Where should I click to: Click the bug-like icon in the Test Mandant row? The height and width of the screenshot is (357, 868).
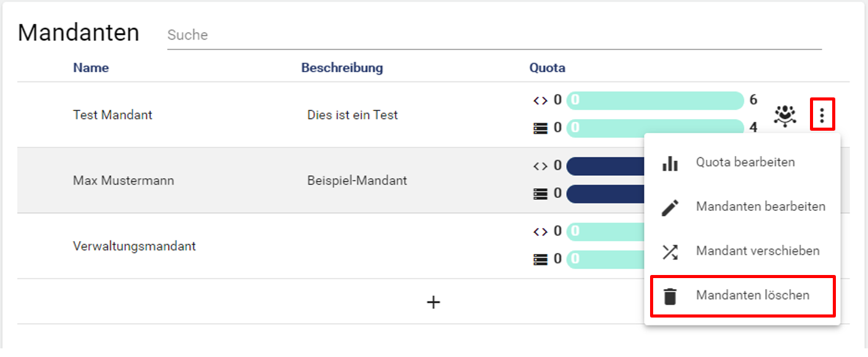tap(785, 115)
